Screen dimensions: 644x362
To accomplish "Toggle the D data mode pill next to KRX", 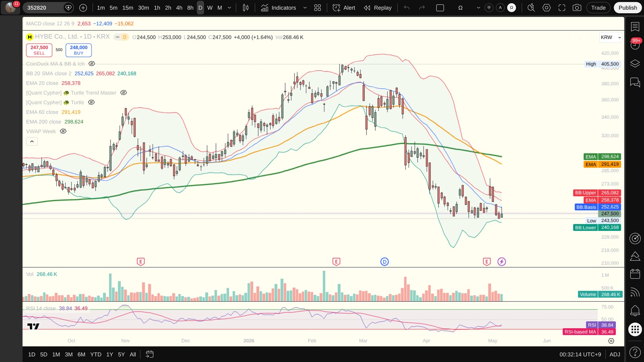I will tap(125, 37).
